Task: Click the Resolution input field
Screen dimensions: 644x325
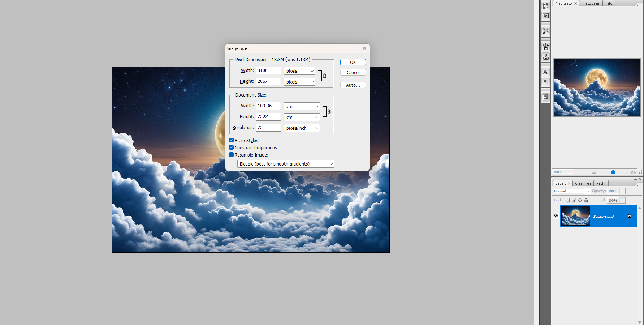Action: tap(268, 128)
